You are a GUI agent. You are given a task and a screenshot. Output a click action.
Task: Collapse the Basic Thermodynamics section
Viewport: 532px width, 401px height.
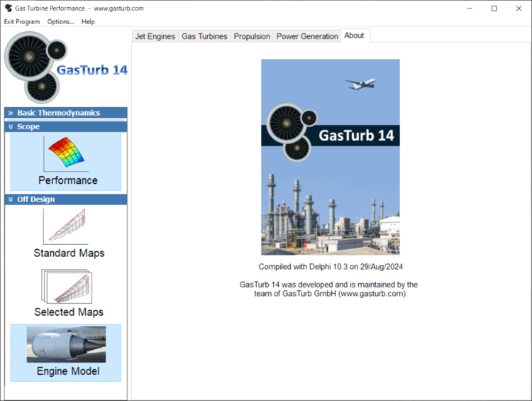pyautogui.click(x=65, y=113)
